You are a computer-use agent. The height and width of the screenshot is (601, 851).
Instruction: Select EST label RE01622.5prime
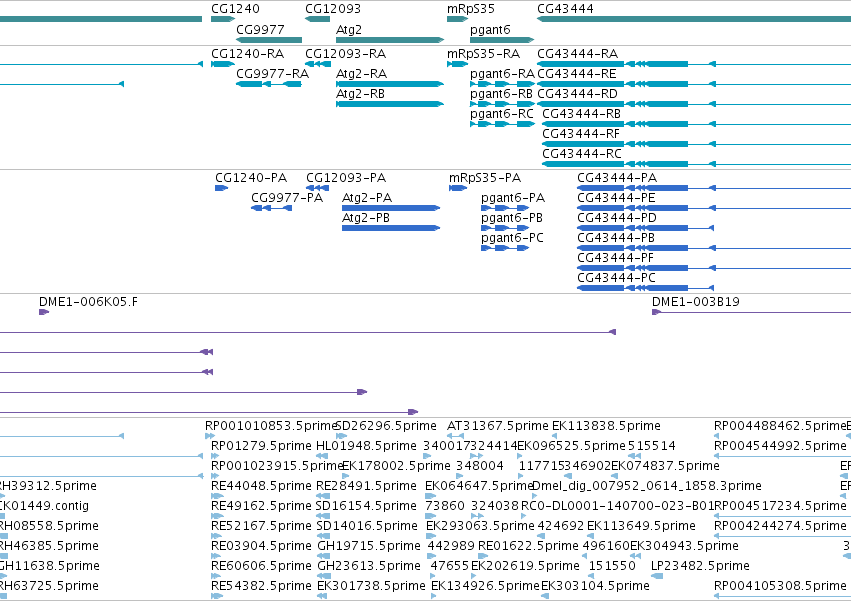(x=528, y=547)
